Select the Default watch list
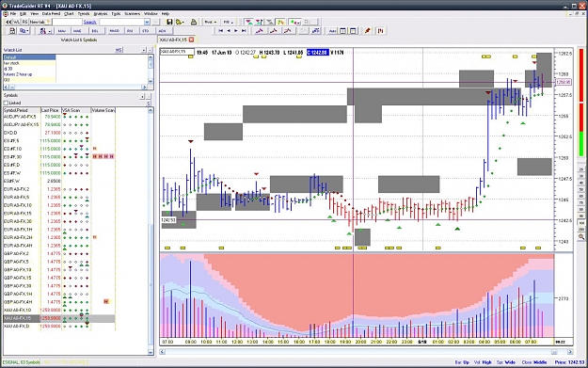This screenshot has height=368, width=588. [29, 57]
